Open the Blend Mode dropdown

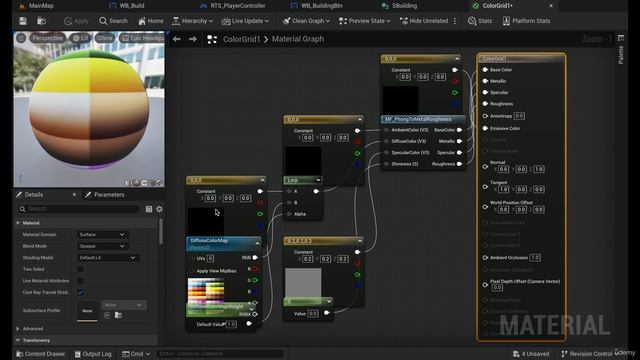pyautogui.click(x=102, y=246)
